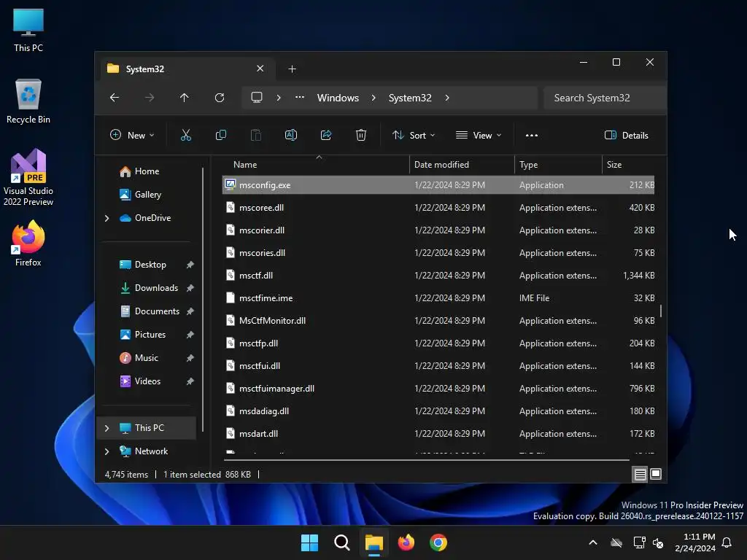Click System32 breadcrumb segment

coord(410,98)
